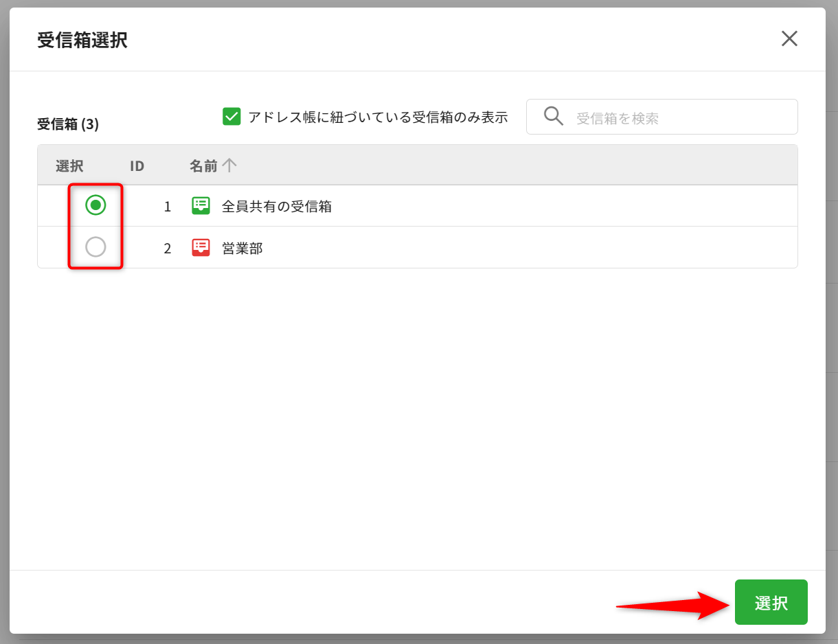Viewport: 838px width, 644px height.
Task: Select the radio button for 営業部
Action: pyautogui.click(x=95, y=247)
